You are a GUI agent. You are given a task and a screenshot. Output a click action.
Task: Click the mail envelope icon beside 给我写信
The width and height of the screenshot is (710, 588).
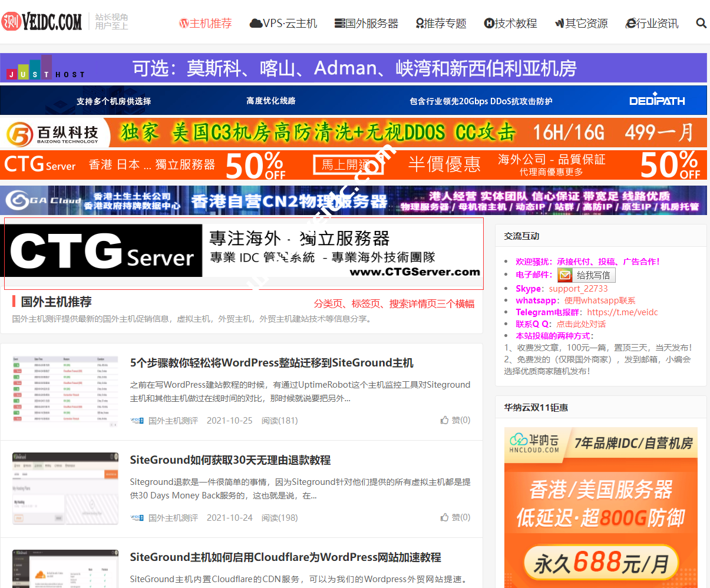[x=565, y=275]
